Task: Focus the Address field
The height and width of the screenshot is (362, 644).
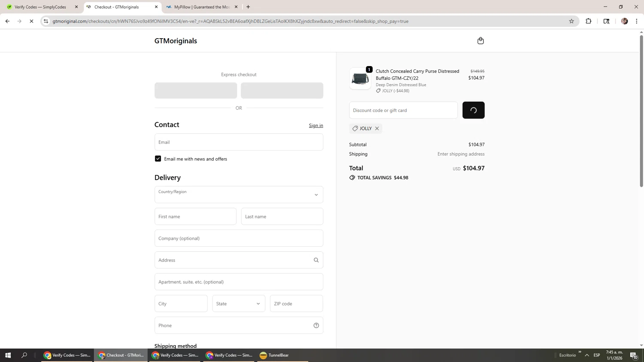Action: coord(239,260)
